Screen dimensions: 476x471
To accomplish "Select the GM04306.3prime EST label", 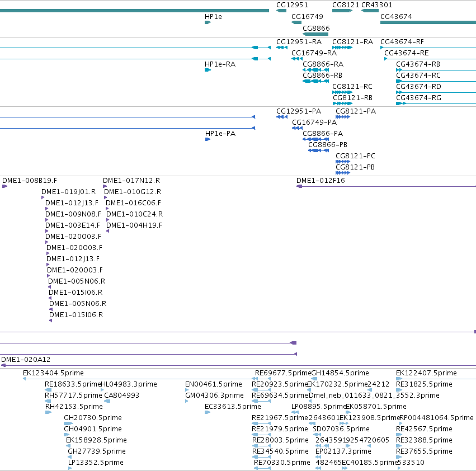I will coord(214,395).
